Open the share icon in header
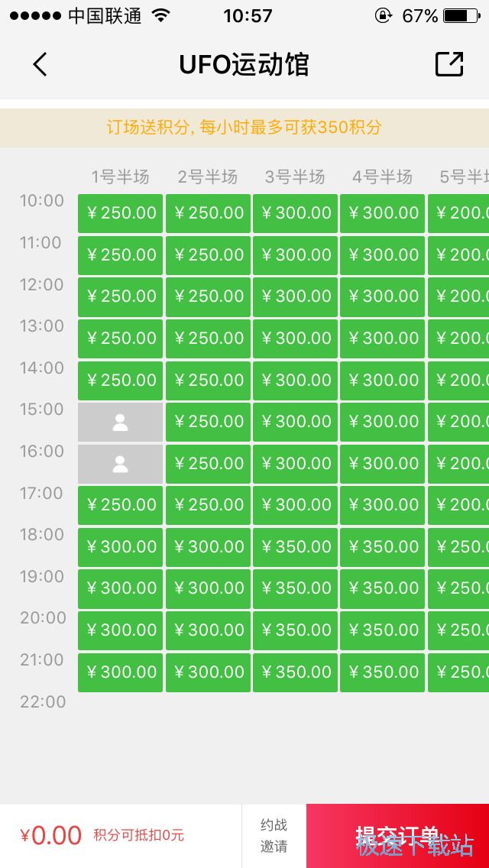The width and height of the screenshot is (489, 868). (449, 64)
